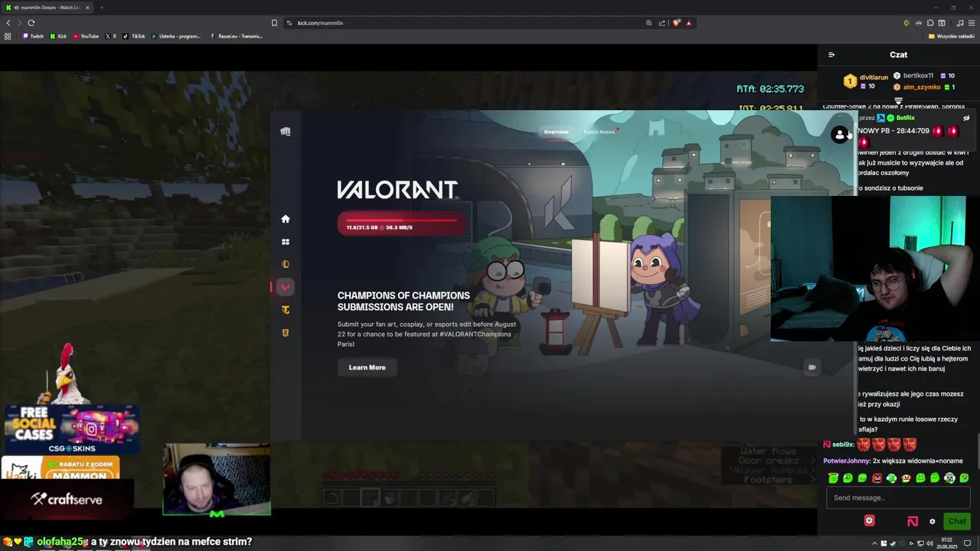Share this page icon in address bar
The image size is (980, 551).
(x=662, y=23)
